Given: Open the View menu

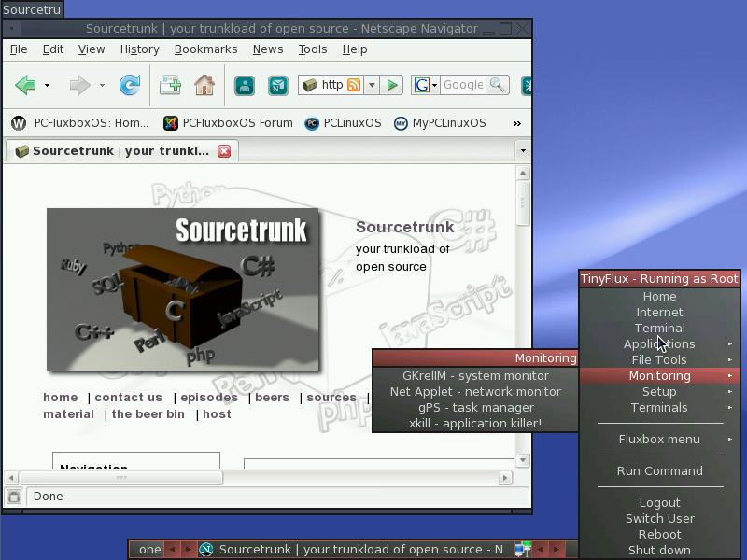Looking at the screenshot, I should tap(92, 49).
